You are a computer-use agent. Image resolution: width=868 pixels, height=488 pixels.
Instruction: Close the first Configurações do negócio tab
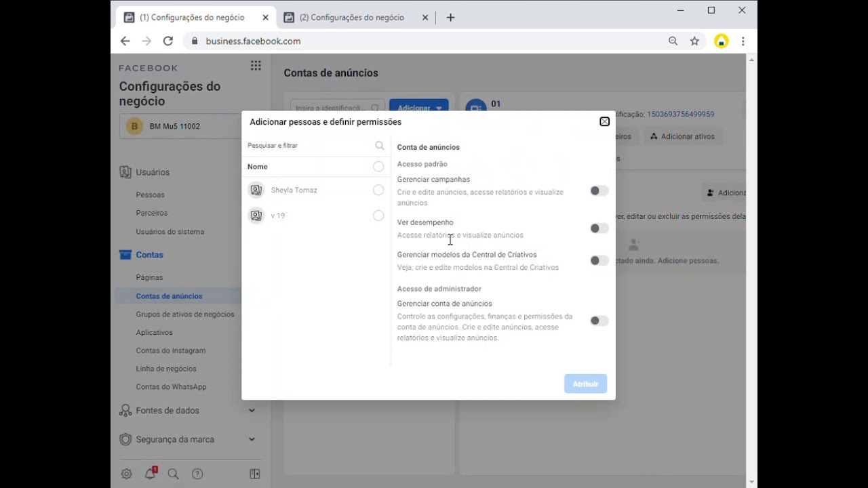tap(265, 18)
